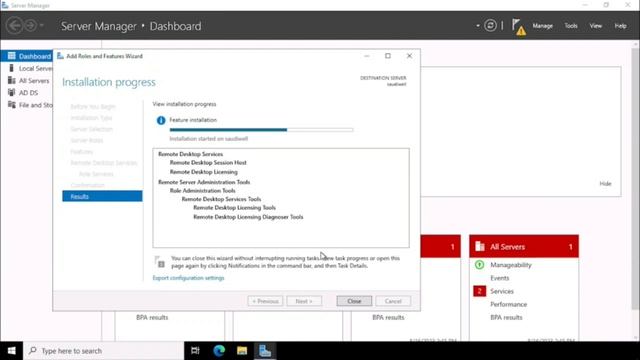The image size is (640, 360).
Task: Click 'Remote Desktop Services' in the results list
Action: tap(191, 154)
